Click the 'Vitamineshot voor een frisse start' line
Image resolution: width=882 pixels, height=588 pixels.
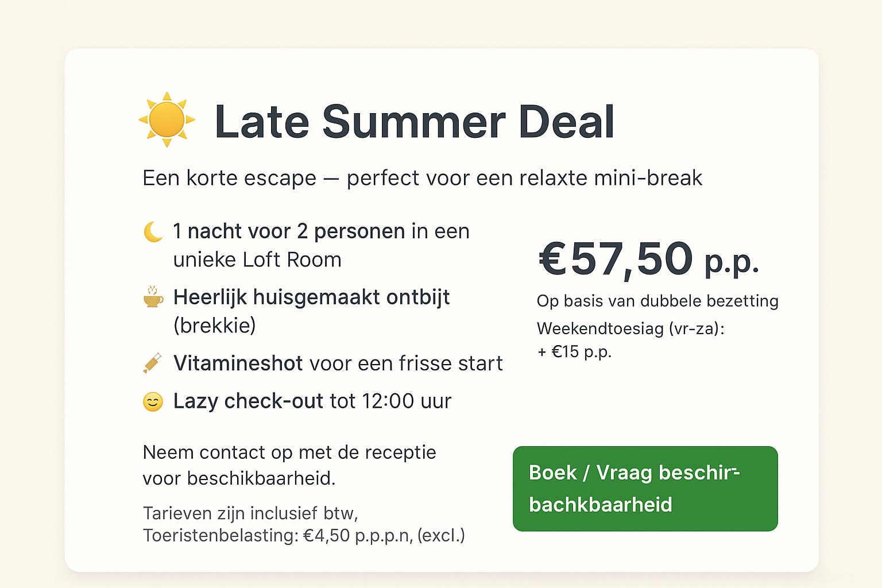pos(338,363)
